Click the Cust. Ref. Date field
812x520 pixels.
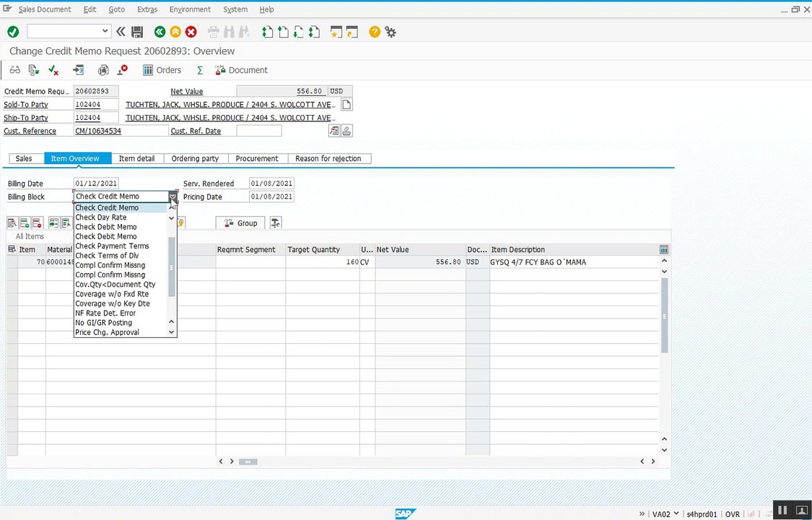[259, 131]
